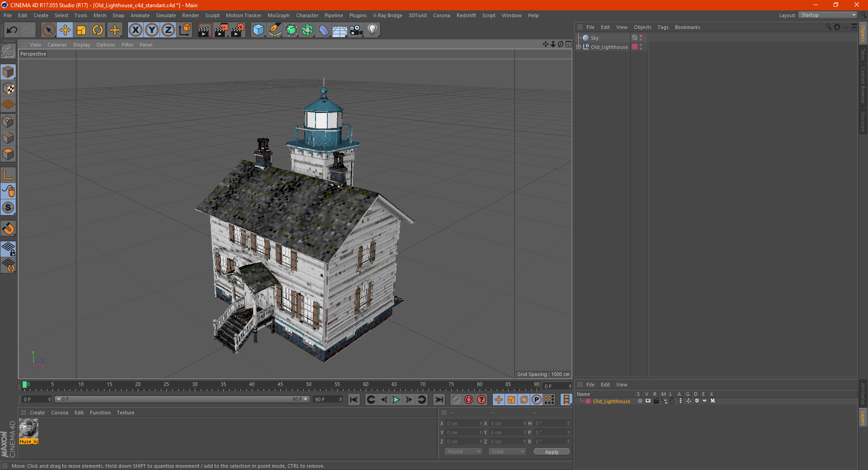Image resolution: width=868 pixels, height=470 pixels.
Task: Open the Structure side tab
Action: pyautogui.click(x=863, y=121)
